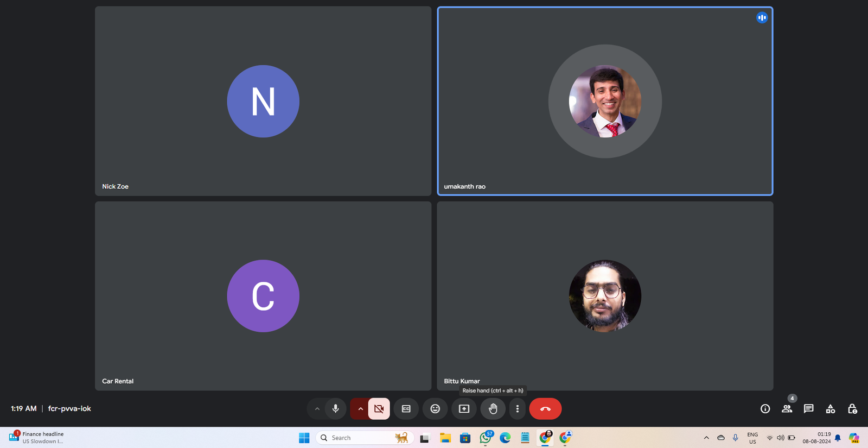Open chat with everyone
This screenshot has height=448, width=868.
[x=809, y=409]
